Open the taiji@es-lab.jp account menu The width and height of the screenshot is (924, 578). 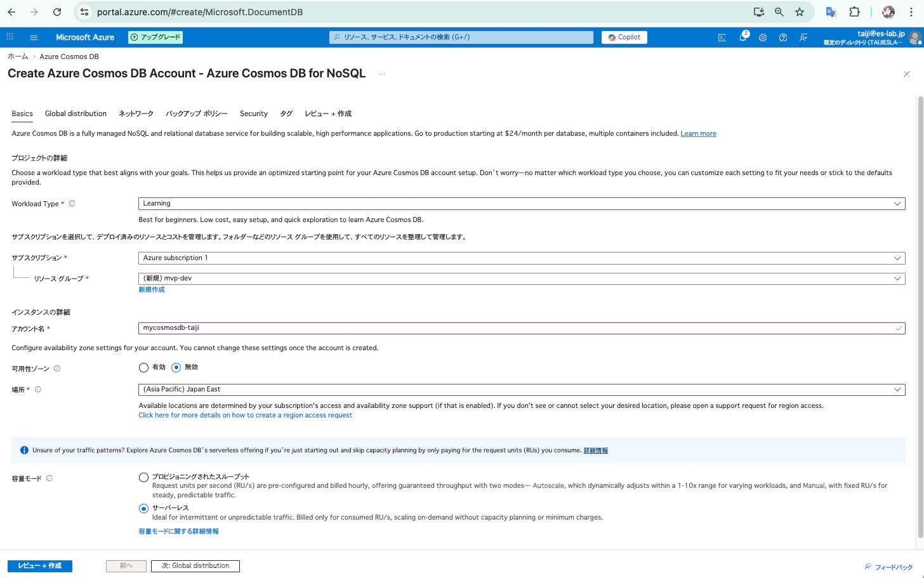[x=871, y=37]
